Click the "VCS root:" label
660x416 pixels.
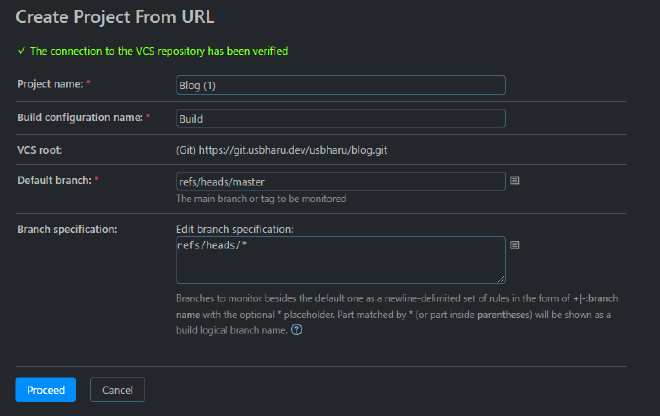tap(41, 150)
